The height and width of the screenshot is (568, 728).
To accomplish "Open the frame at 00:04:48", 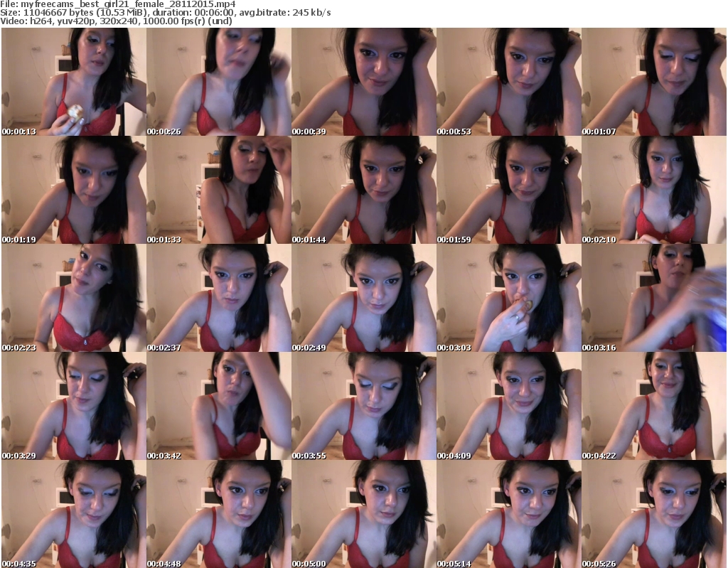I will click(x=219, y=514).
